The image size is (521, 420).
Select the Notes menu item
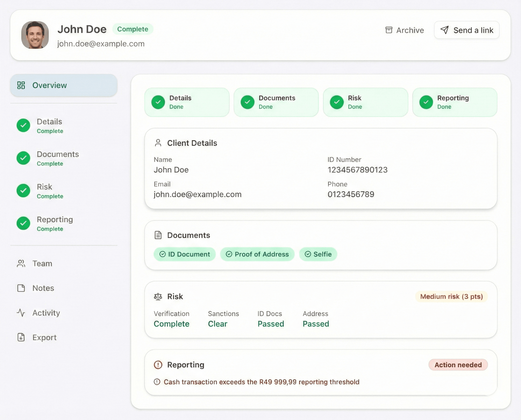pyautogui.click(x=43, y=288)
